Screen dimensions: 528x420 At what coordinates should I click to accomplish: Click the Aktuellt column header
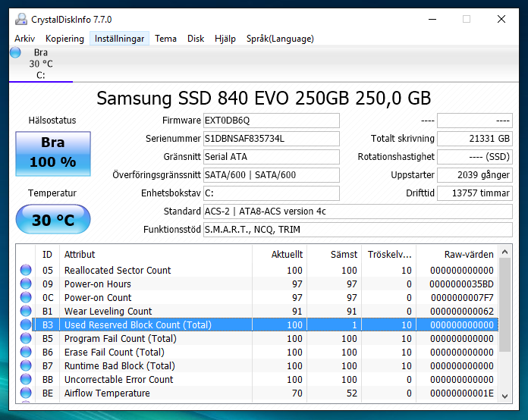(279, 255)
